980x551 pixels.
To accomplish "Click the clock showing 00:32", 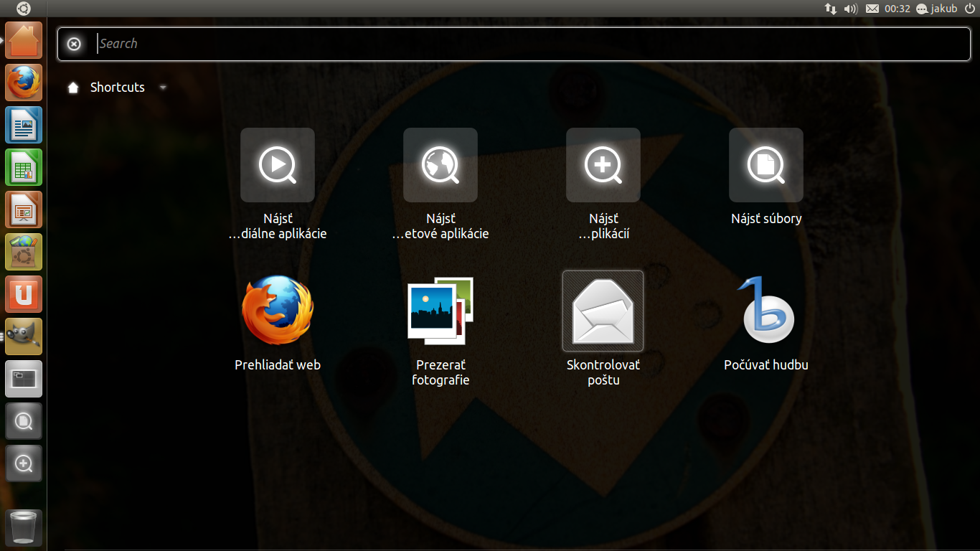I will pyautogui.click(x=897, y=9).
